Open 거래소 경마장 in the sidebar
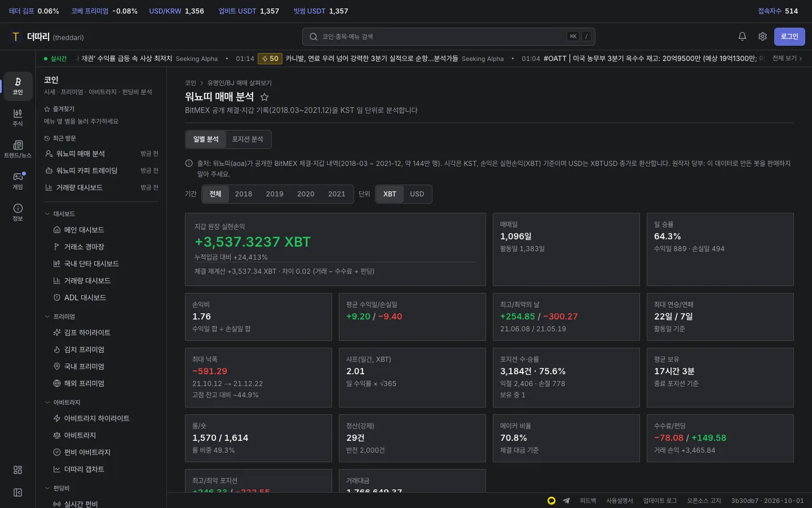The height and width of the screenshot is (508, 812). click(101, 247)
